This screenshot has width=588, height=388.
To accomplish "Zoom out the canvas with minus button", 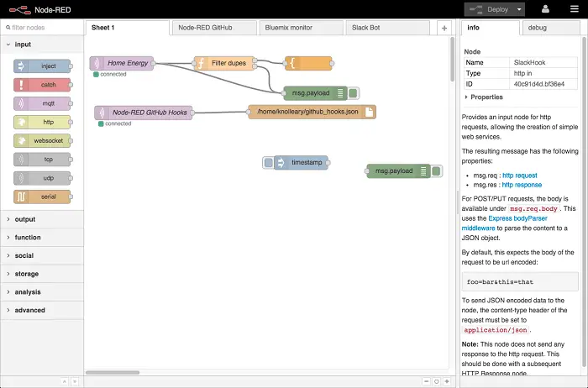I will pyautogui.click(x=427, y=381).
